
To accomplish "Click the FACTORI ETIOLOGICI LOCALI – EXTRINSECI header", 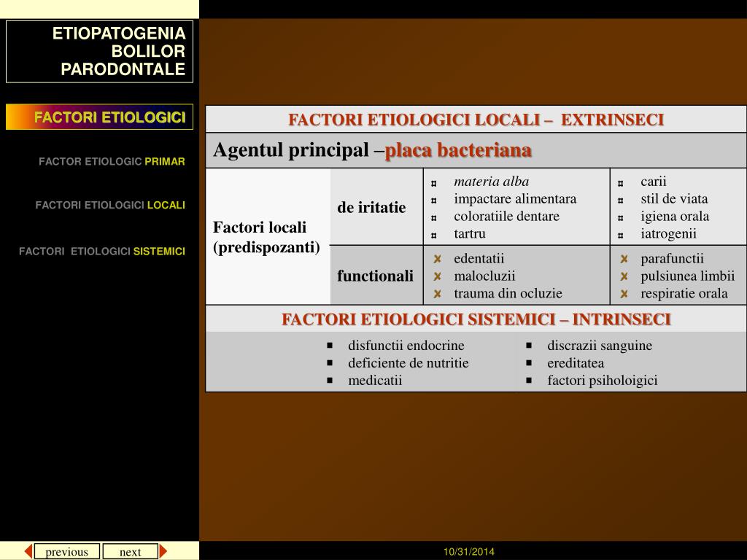I will pyautogui.click(x=476, y=120).
